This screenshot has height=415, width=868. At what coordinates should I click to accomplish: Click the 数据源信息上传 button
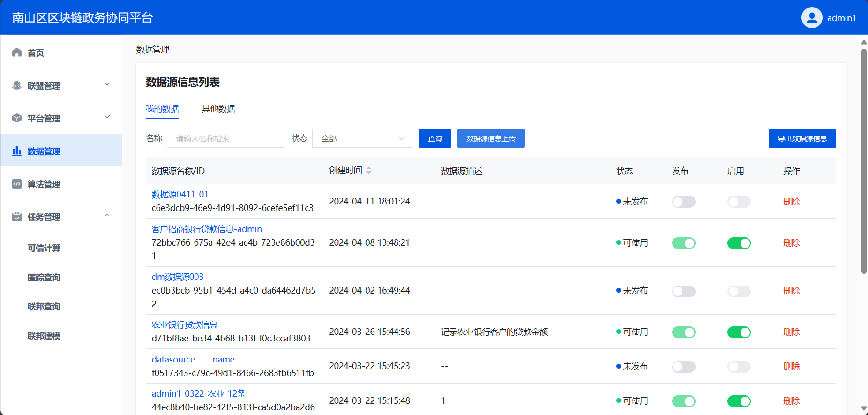[x=491, y=138]
